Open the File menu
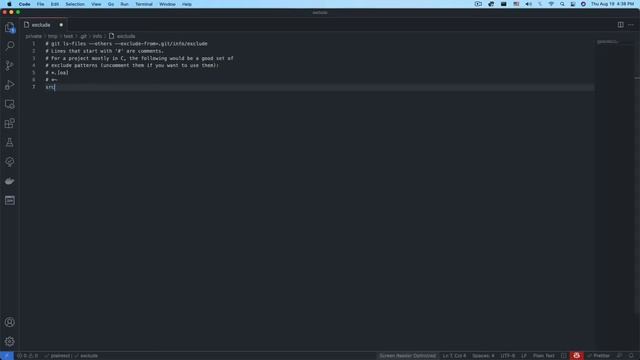The height and width of the screenshot is (360, 640). click(x=40, y=4)
